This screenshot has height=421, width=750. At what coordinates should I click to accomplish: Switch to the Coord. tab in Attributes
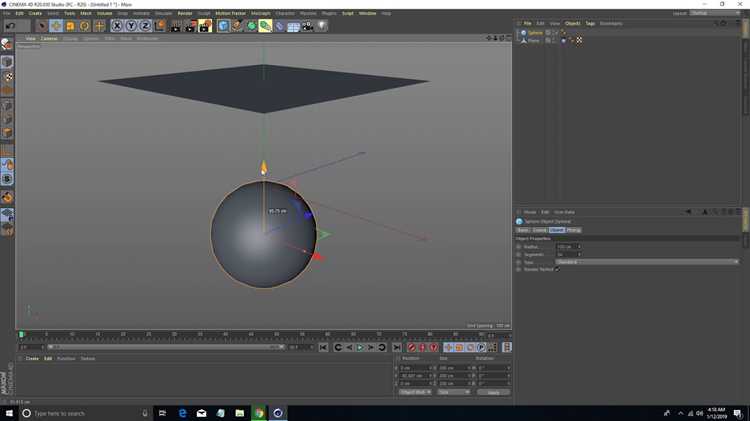[539, 230]
